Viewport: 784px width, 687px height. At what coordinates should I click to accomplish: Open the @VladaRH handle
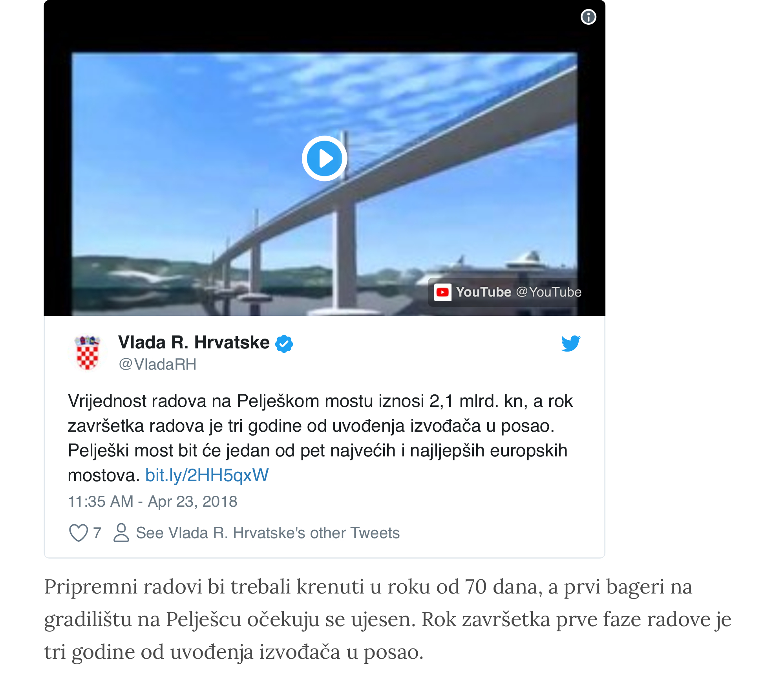157,365
